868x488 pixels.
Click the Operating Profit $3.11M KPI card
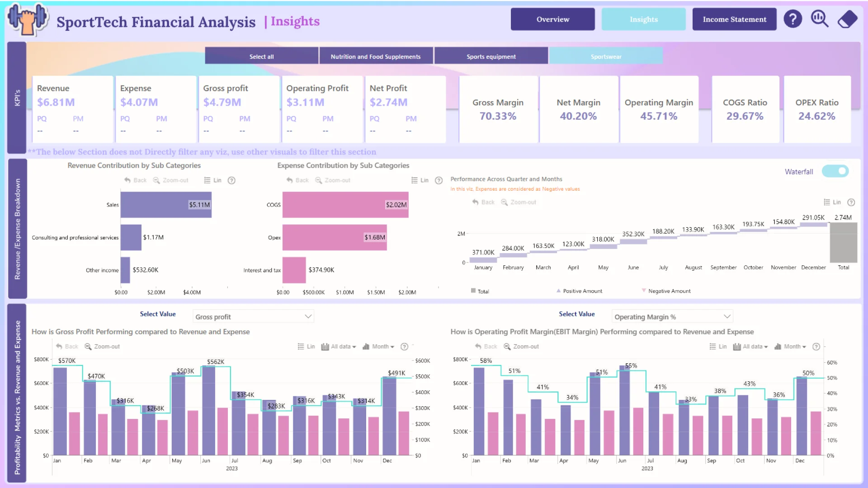click(x=322, y=109)
